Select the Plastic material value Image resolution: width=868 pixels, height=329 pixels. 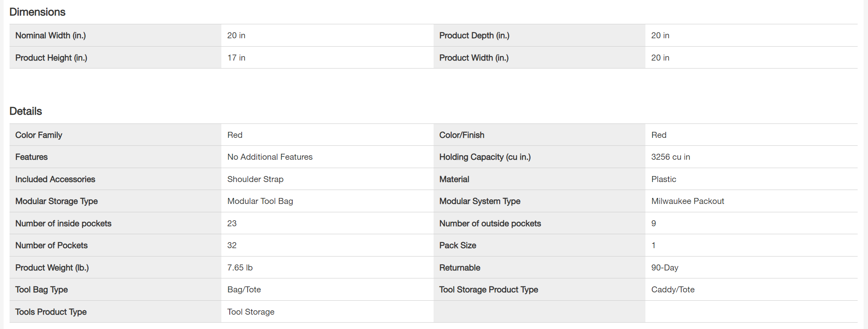pyautogui.click(x=663, y=179)
